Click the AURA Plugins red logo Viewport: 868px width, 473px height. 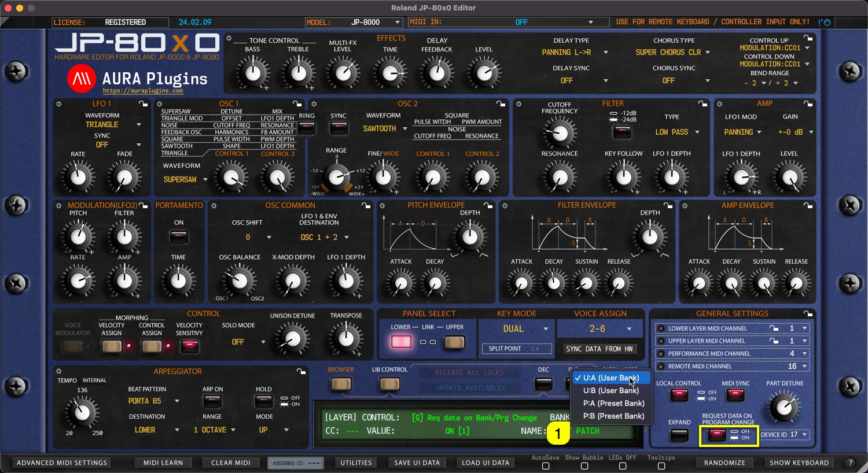[x=82, y=79]
